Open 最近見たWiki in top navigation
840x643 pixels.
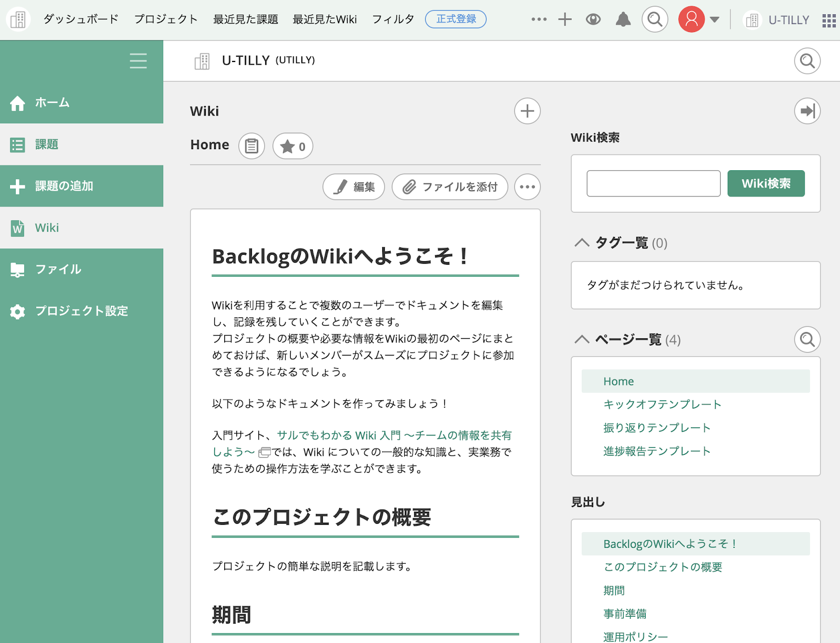(x=324, y=19)
